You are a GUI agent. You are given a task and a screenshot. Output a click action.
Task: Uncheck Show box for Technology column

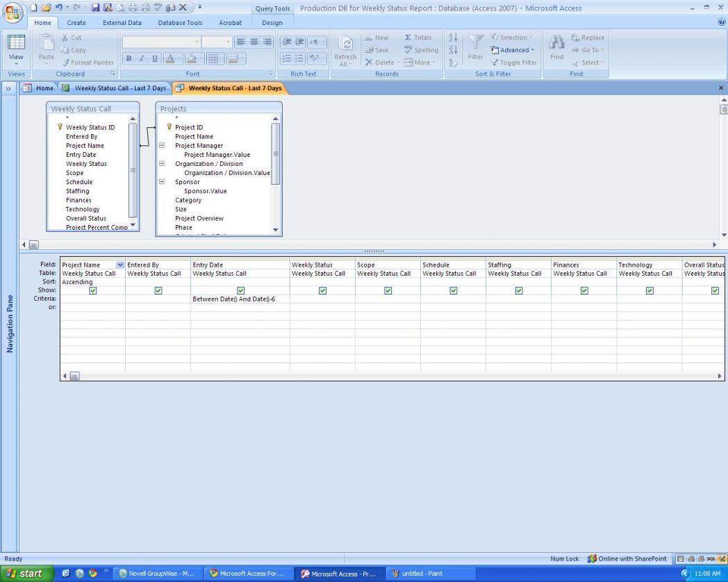coord(650,290)
